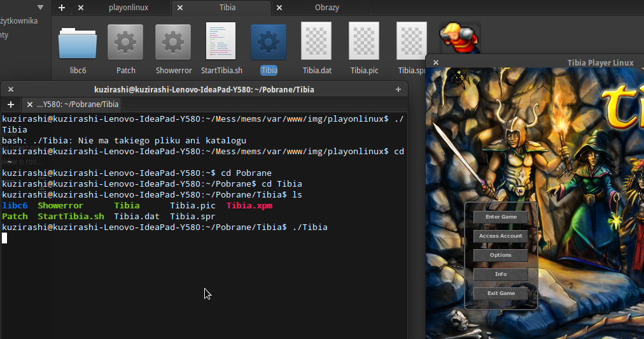The image size is (644, 339).
Task: Open Options in Tibia client
Action: [501, 255]
